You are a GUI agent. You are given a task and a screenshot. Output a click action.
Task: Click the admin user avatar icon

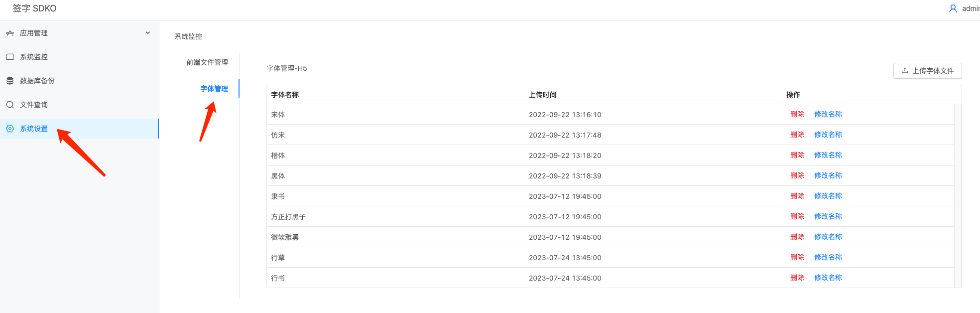(x=953, y=8)
